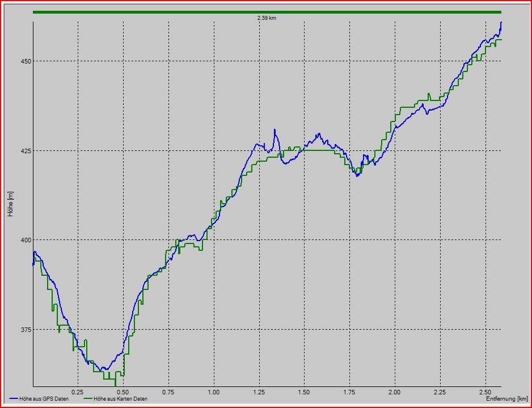Click the '2.59 km' distance label
532x408 pixels.
click(x=267, y=18)
